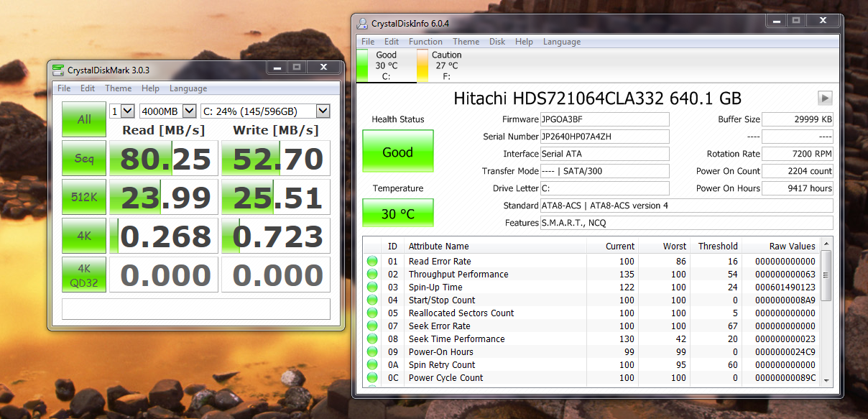The width and height of the screenshot is (868, 419).
Task: Run All benchmark tests
Action: point(84,119)
